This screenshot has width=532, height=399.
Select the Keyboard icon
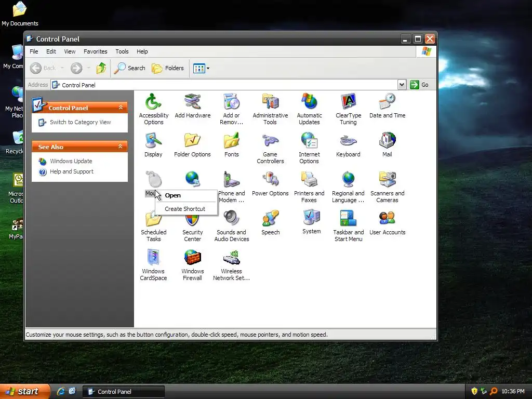[x=348, y=144]
